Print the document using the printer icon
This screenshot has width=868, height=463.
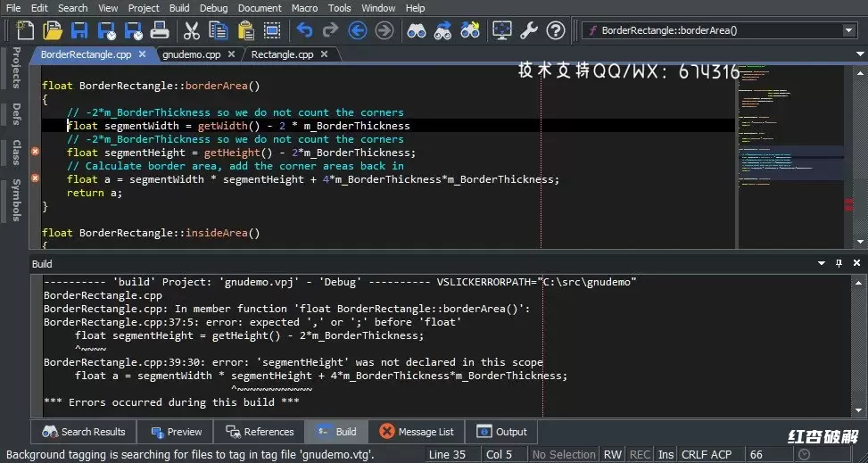coord(160,30)
